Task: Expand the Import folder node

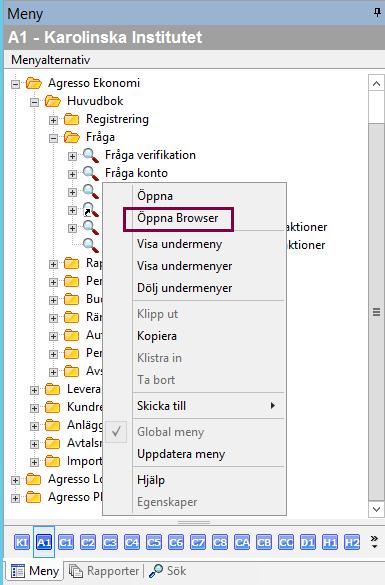Action: (34, 462)
